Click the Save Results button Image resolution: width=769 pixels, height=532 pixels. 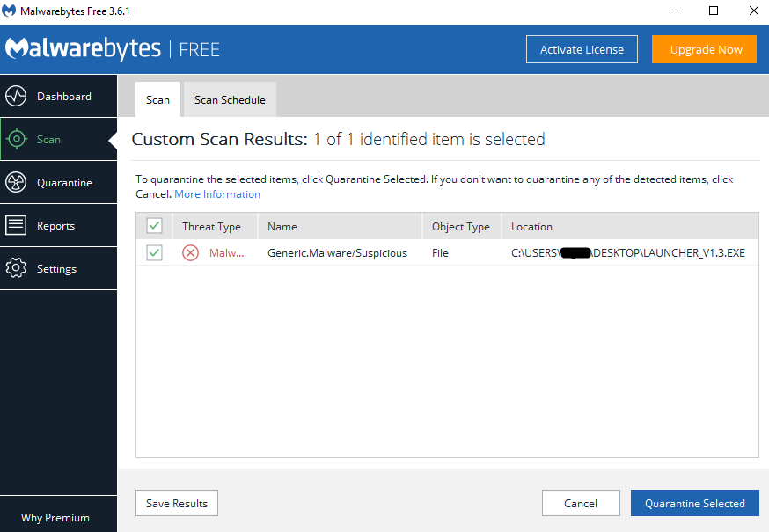[177, 503]
